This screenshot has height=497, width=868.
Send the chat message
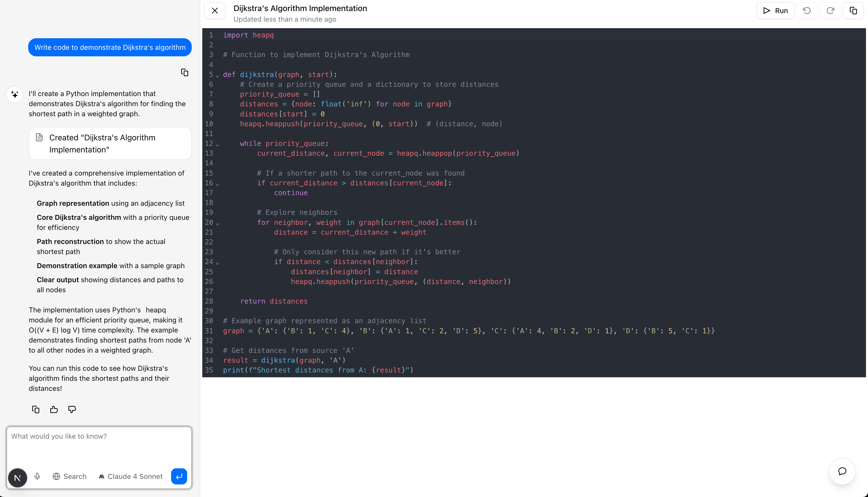click(179, 476)
